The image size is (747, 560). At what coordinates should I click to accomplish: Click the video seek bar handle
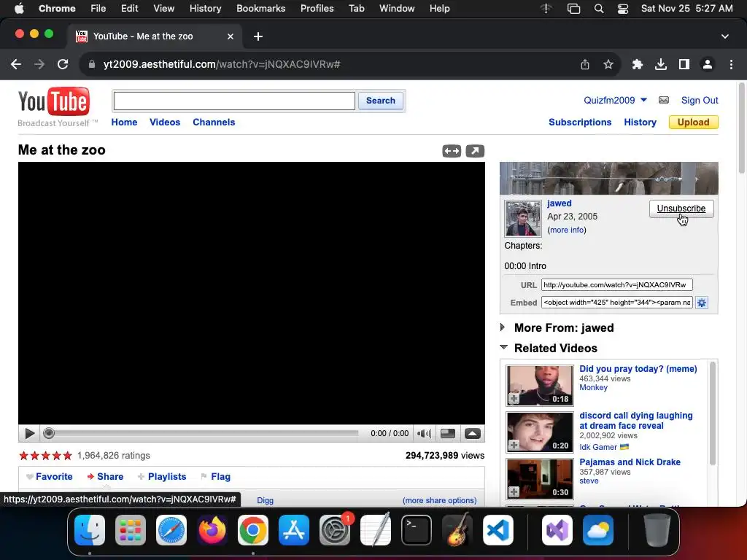coord(49,433)
